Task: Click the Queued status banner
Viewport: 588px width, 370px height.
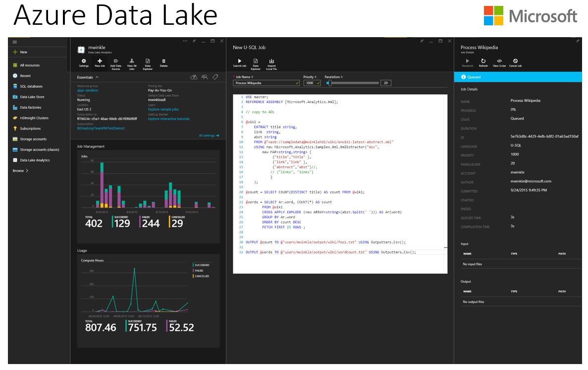Action: pos(518,77)
